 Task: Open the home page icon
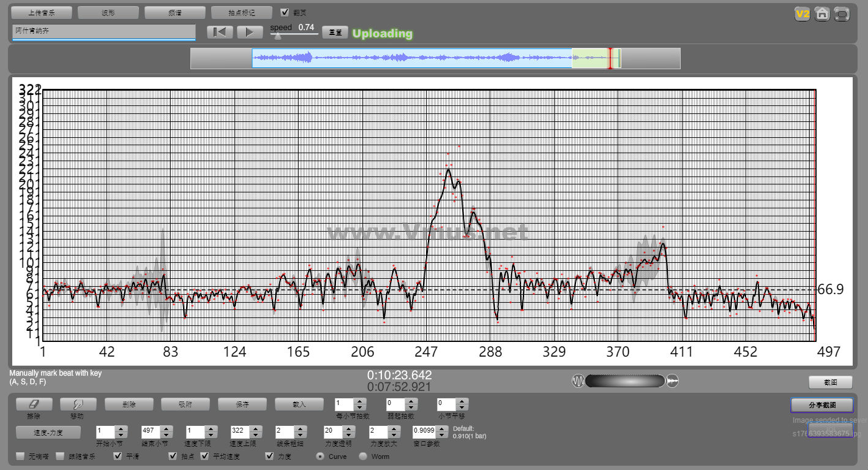click(822, 13)
